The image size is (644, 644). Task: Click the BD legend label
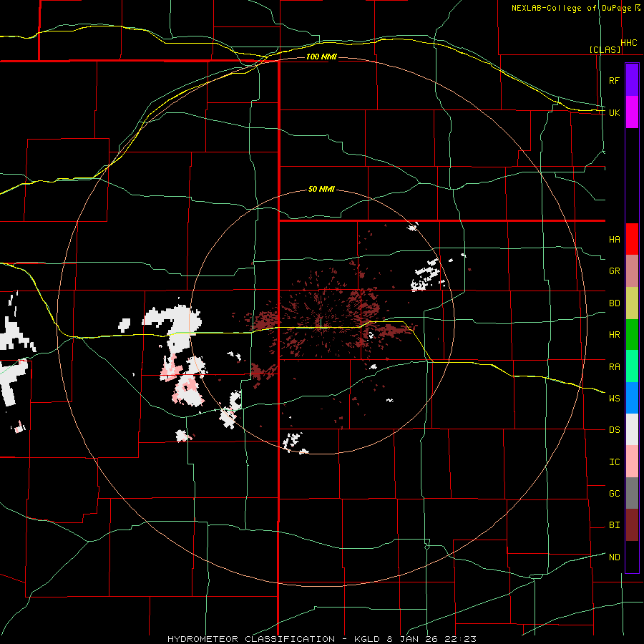[615, 303]
